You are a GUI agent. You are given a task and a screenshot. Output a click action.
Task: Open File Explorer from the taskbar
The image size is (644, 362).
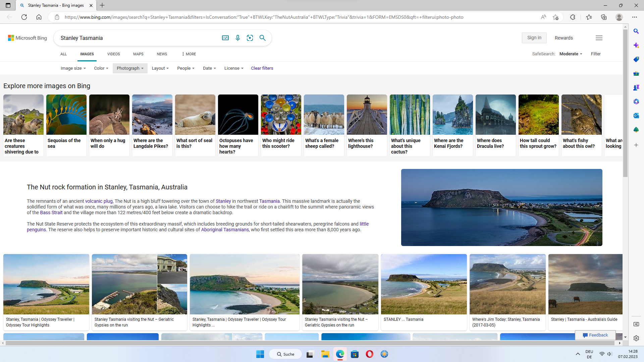click(x=325, y=354)
